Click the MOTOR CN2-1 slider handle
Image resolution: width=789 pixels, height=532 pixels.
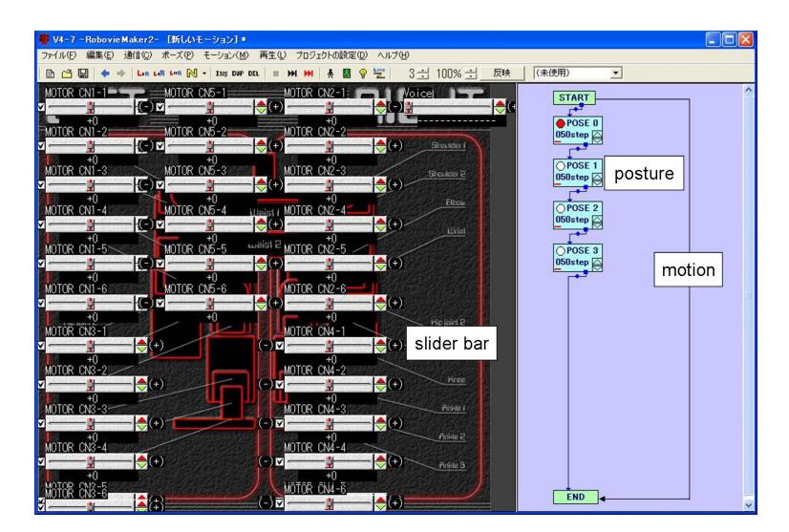(x=330, y=107)
